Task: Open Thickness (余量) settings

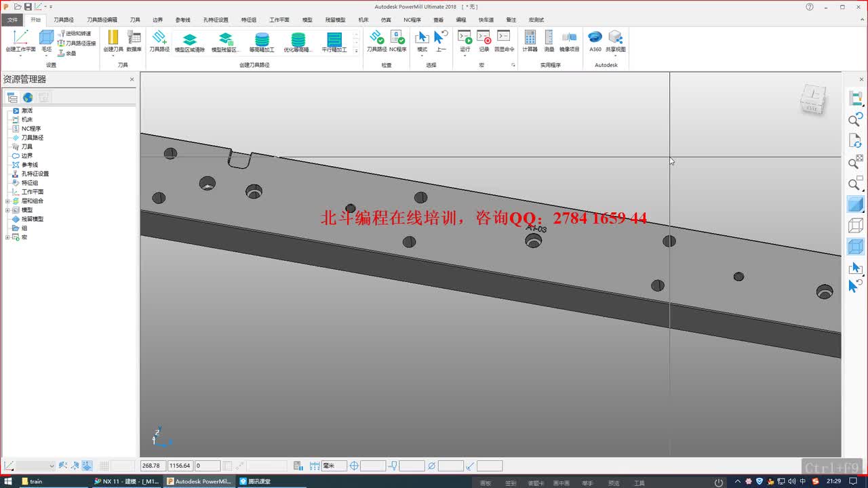Action: coord(66,53)
